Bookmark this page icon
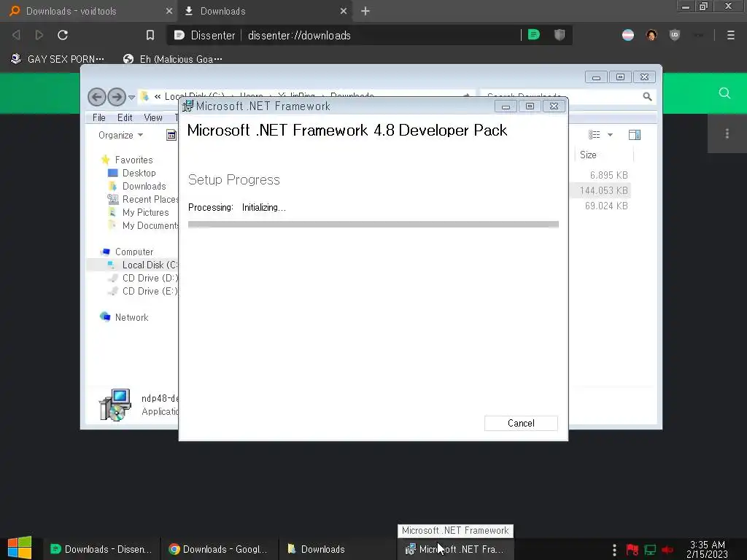Image resolution: width=747 pixels, height=560 pixels. (x=150, y=35)
